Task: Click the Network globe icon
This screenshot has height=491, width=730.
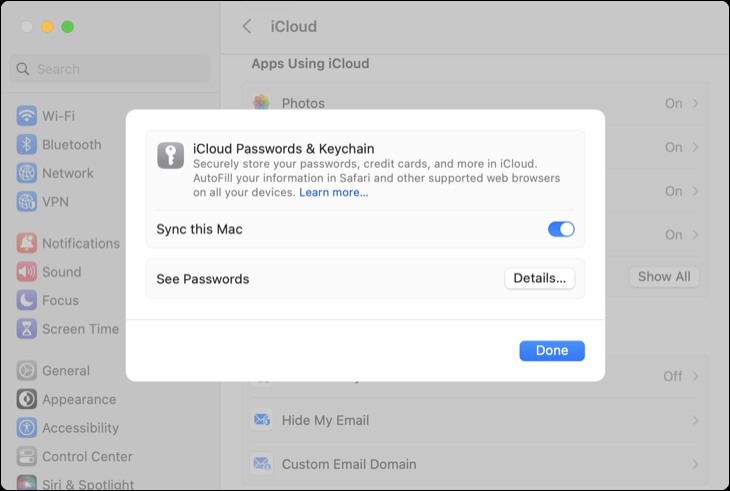Action: (x=27, y=173)
